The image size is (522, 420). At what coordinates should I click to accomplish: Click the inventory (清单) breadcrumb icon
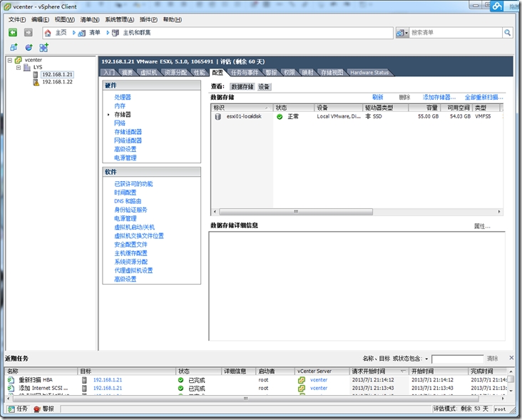(x=81, y=33)
